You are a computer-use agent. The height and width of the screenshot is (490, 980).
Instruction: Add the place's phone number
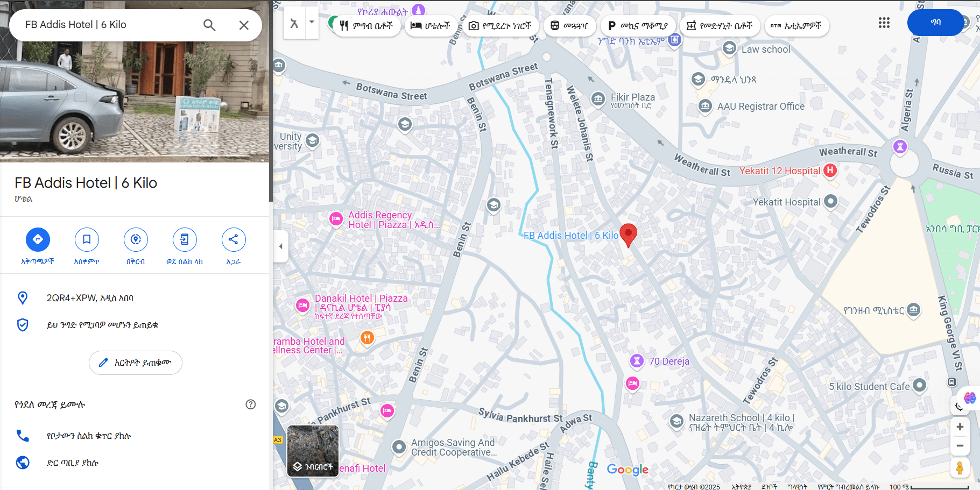point(135,436)
